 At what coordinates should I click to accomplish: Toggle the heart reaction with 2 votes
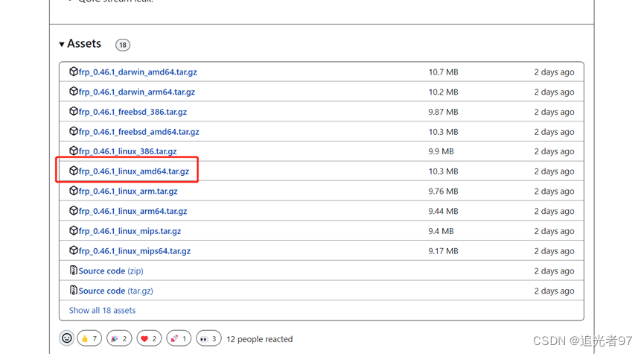(x=149, y=338)
